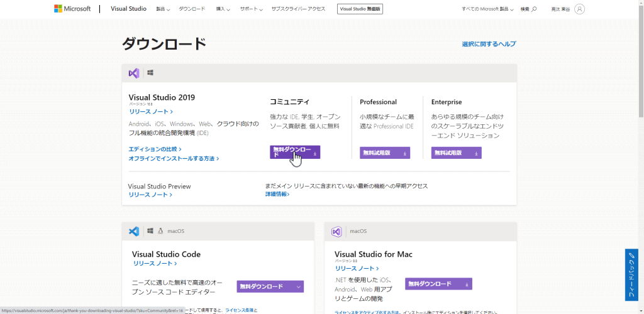
Task: Open ライセンス条項 link at the bottom
Action: (240, 310)
